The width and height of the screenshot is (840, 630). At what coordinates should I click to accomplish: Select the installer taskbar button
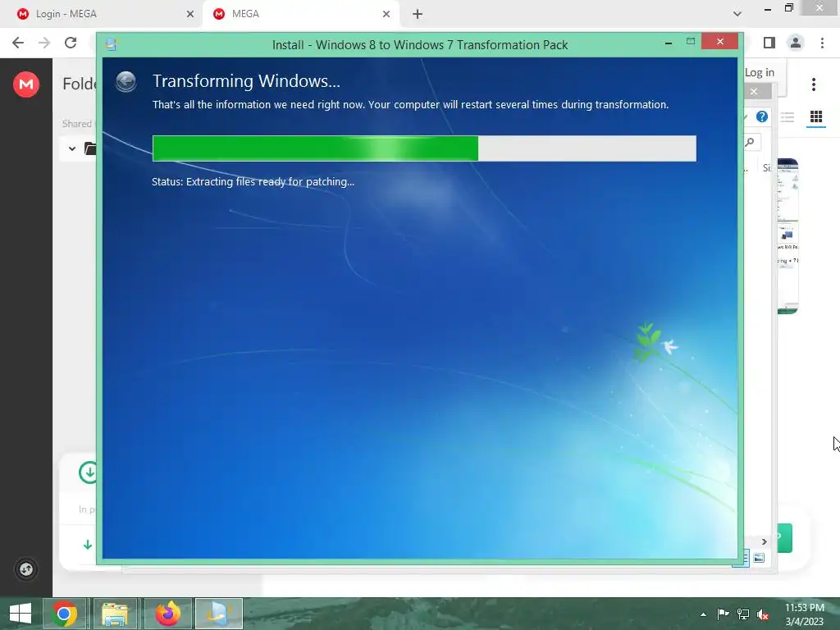point(219,614)
